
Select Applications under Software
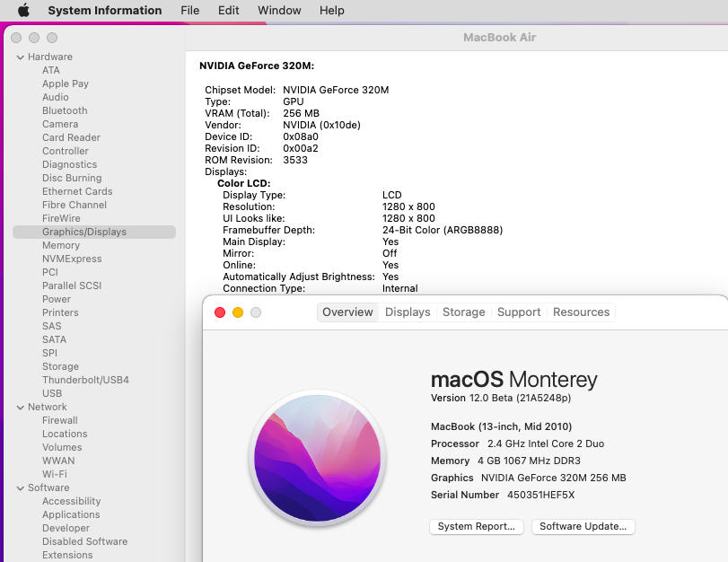click(71, 514)
